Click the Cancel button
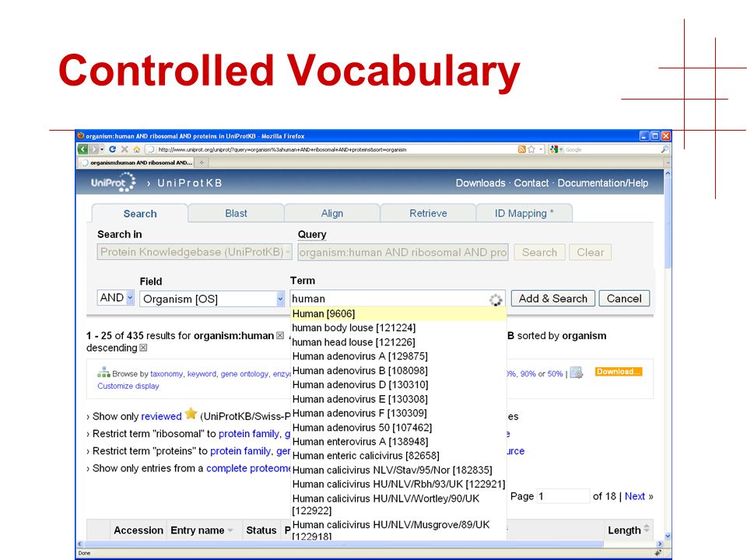Screen dimensions: 747x560 pos(624,299)
